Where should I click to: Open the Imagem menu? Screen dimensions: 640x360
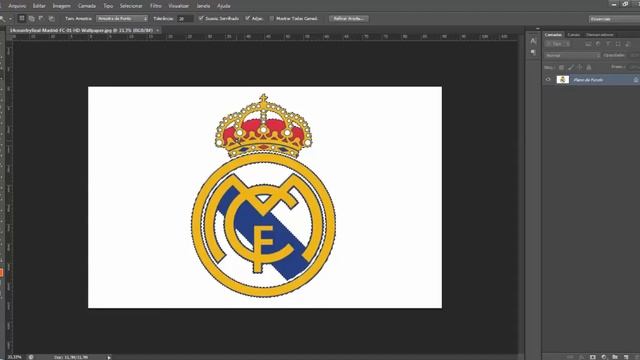62,6
